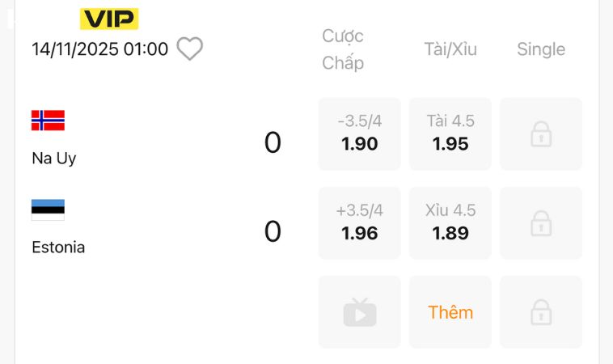Image resolution: width=613 pixels, height=364 pixels.
Task: Select the +3.5/4 handicap odds 1.96
Action: click(359, 223)
